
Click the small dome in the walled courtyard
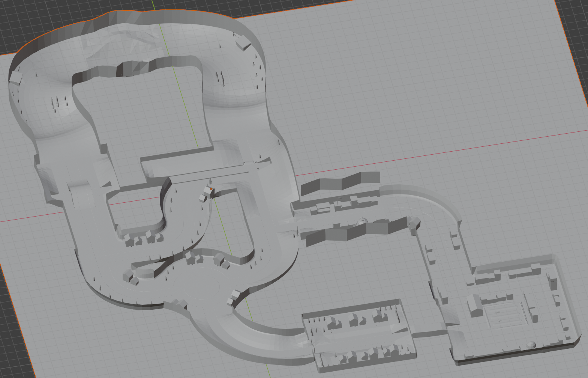[x=531, y=344]
